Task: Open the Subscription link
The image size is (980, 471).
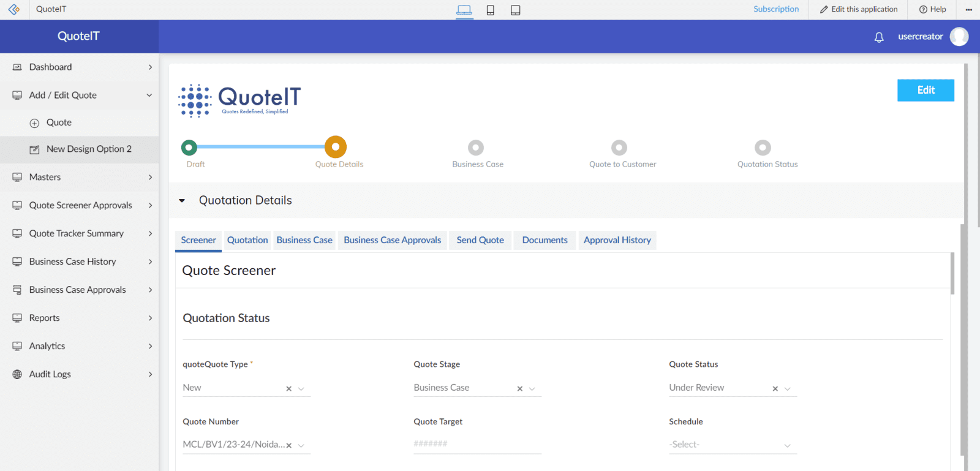Action: pos(776,9)
